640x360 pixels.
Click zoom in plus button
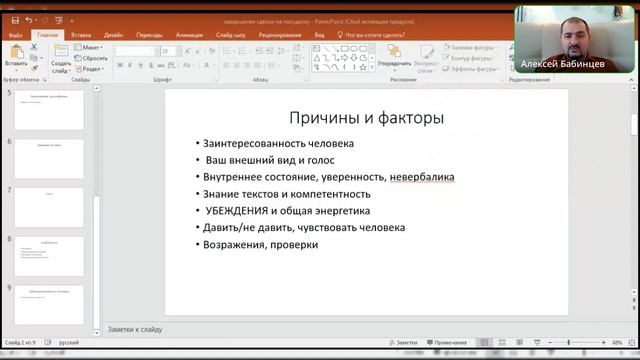click(604, 342)
